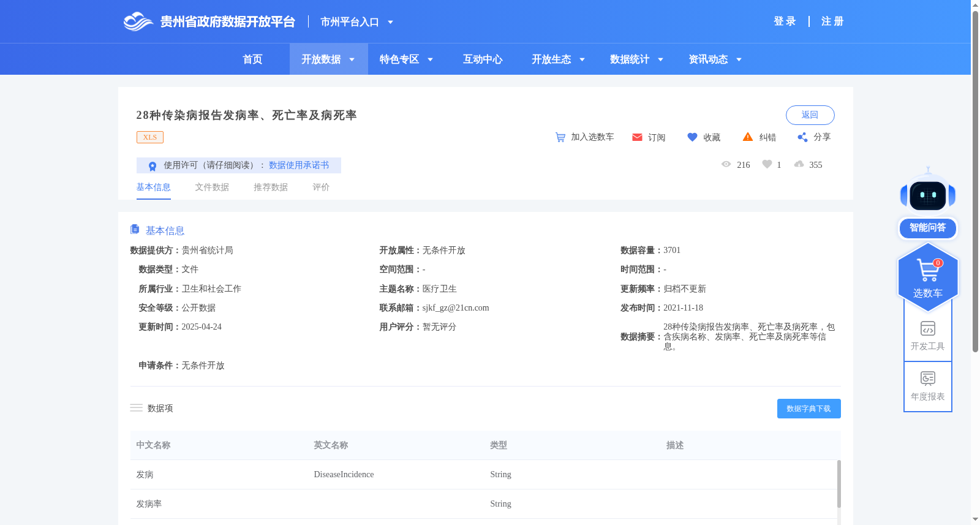Click the data items table scrollbar
This screenshot has width=980, height=525.
coord(839,484)
